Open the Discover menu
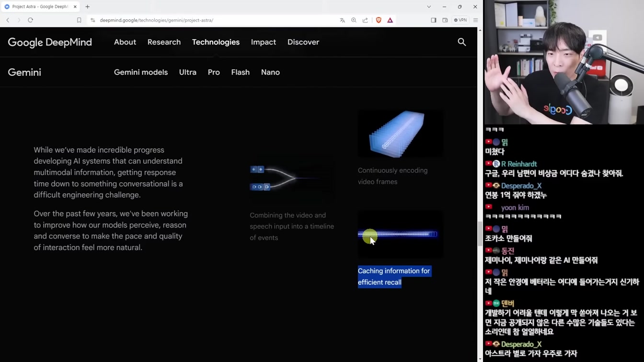The width and height of the screenshot is (644, 362). (x=303, y=42)
